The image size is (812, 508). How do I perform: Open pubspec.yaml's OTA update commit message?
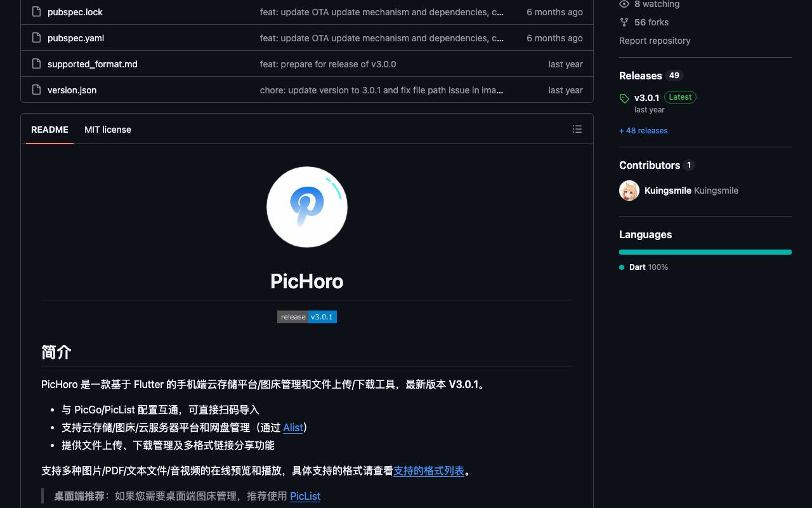[382, 38]
